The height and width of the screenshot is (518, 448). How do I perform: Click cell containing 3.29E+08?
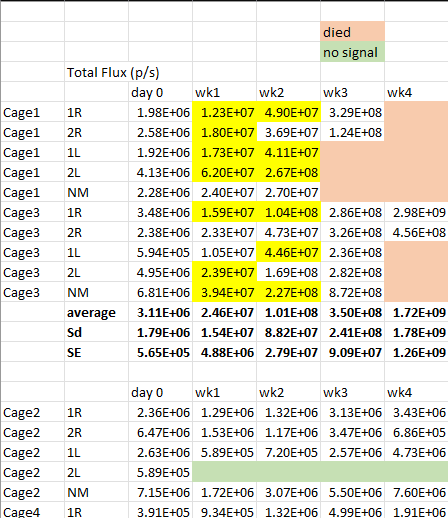pyautogui.click(x=352, y=112)
